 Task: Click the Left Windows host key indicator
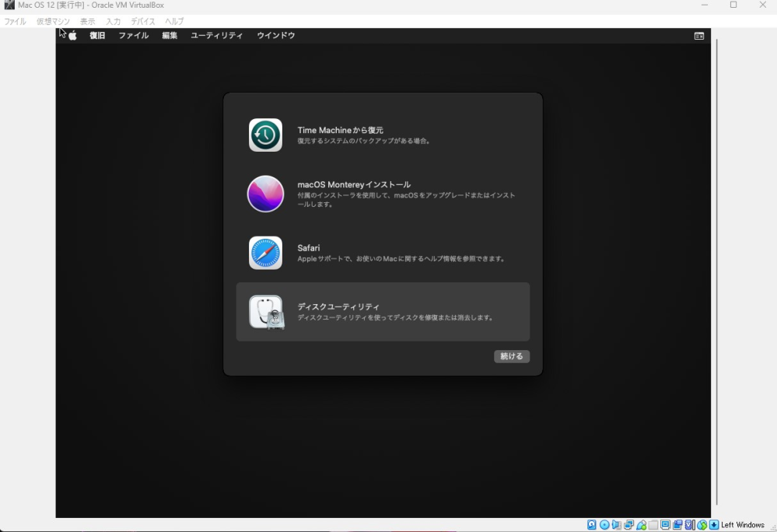(739, 525)
